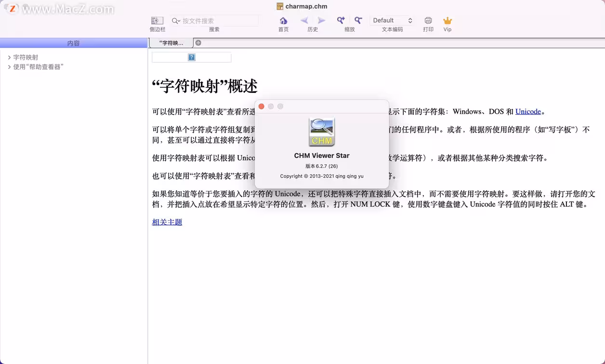
Task: Open the Vip crown icon
Action: click(447, 21)
